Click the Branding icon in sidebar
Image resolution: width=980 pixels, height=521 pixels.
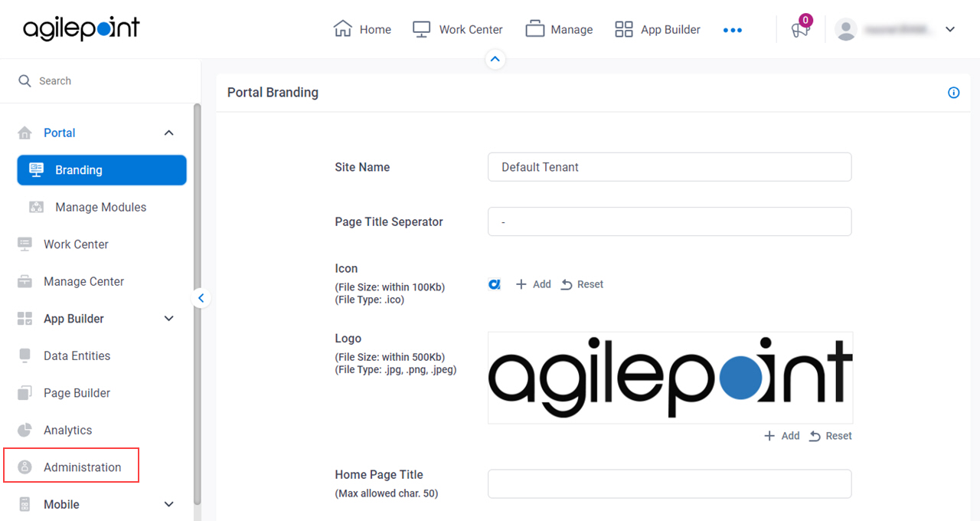[x=36, y=170]
